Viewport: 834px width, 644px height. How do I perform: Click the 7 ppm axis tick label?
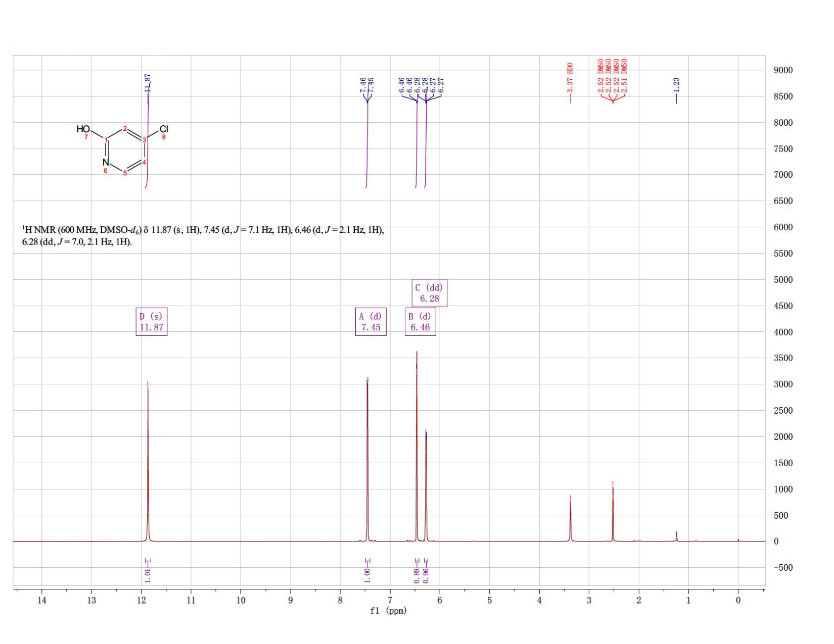click(x=390, y=600)
